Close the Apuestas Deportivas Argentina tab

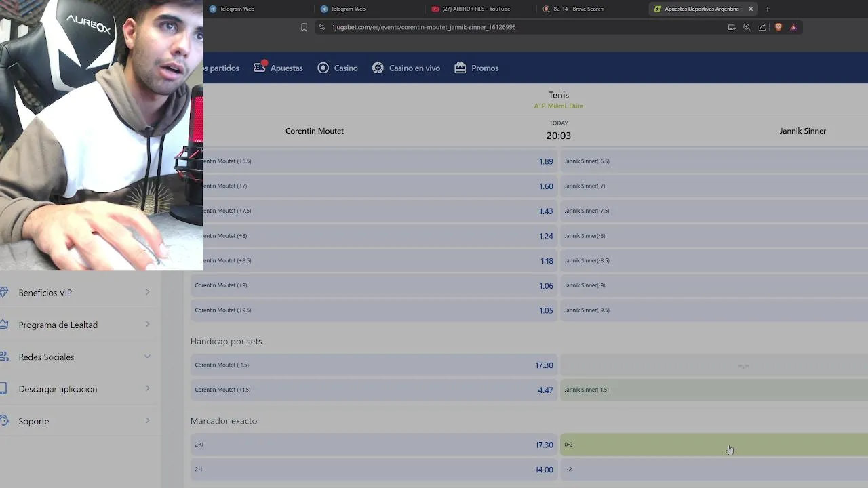pyautogui.click(x=751, y=9)
